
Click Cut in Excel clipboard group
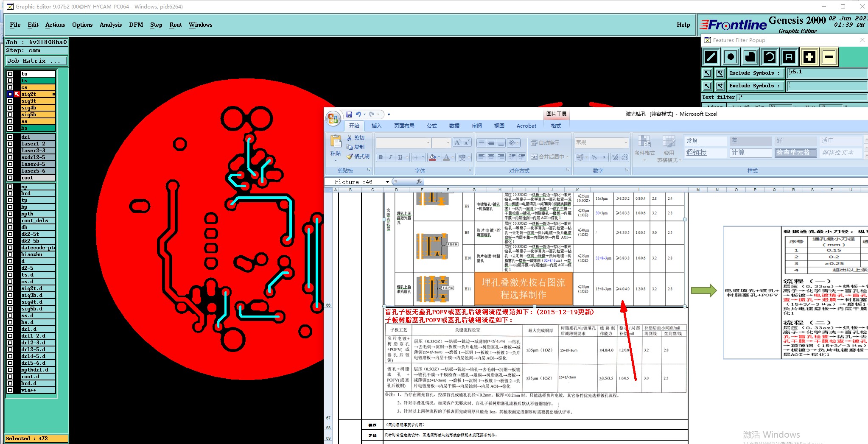tap(356, 138)
